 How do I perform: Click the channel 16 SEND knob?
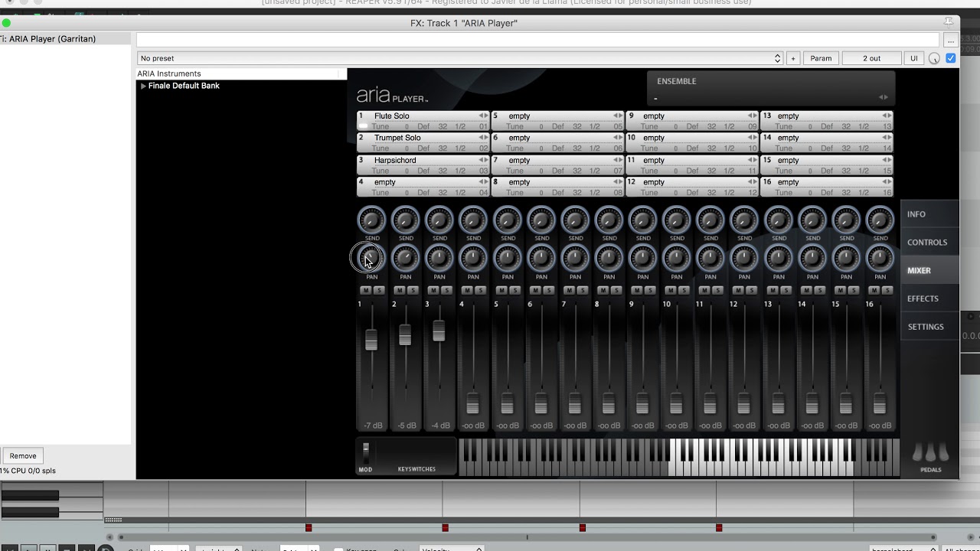pyautogui.click(x=880, y=220)
